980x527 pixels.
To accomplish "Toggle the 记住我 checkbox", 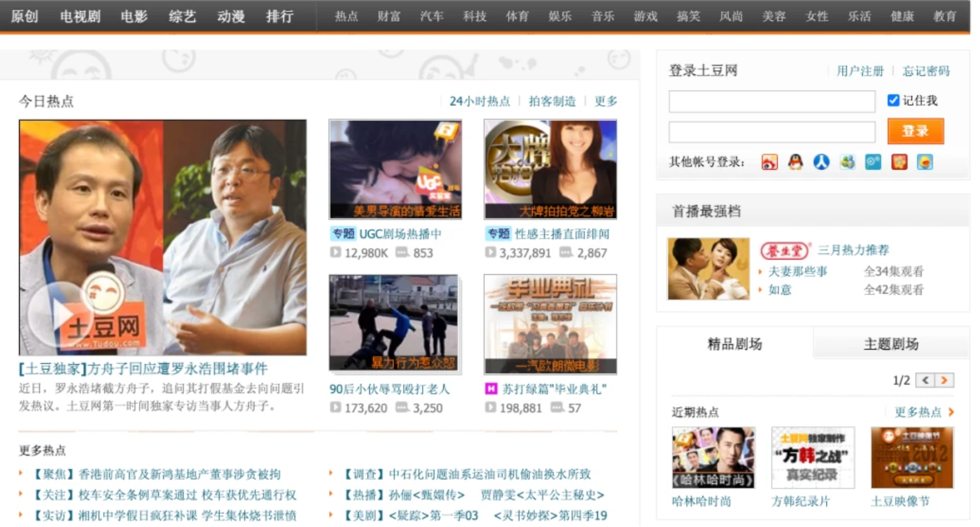I will (893, 100).
